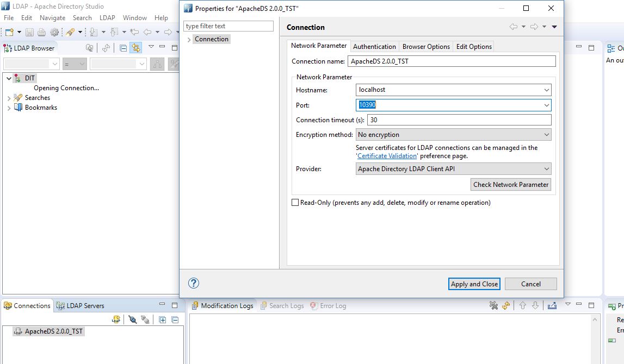The height and width of the screenshot is (364, 624).
Task: Click the dialog Help question mark icon
Action: pos(193,283)
